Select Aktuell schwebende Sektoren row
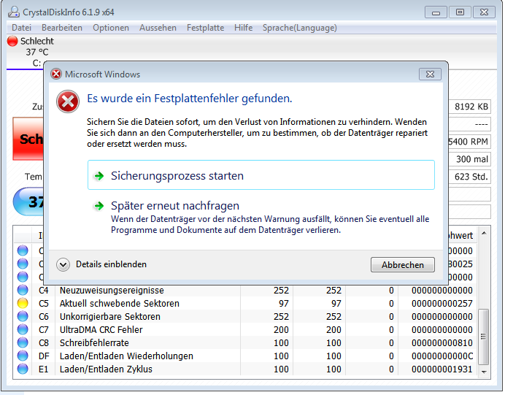 (245, 303)
